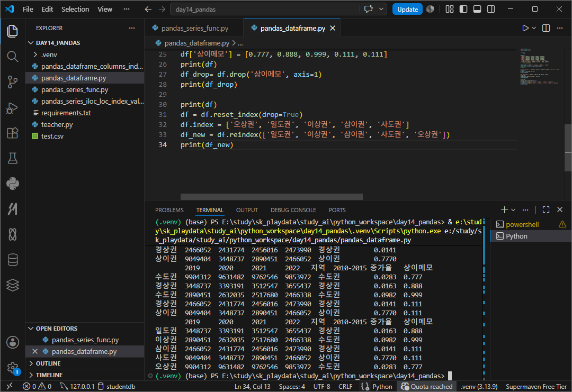
Task: Close the pandas_dataframe.py editor tab
Action: pos(333,28)
